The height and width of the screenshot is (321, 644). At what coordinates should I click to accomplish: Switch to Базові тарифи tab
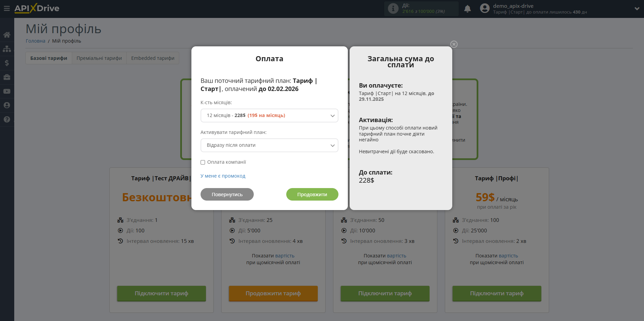pos(49,58)
